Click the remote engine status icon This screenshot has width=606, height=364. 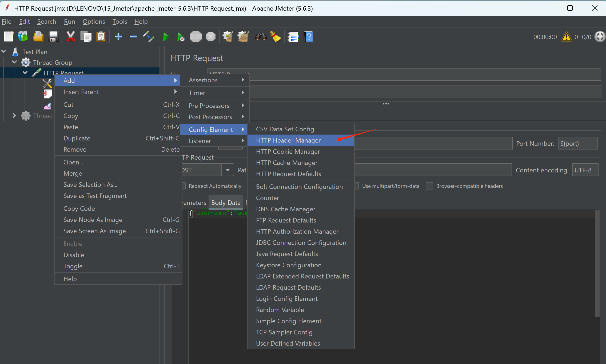[600, 37]
